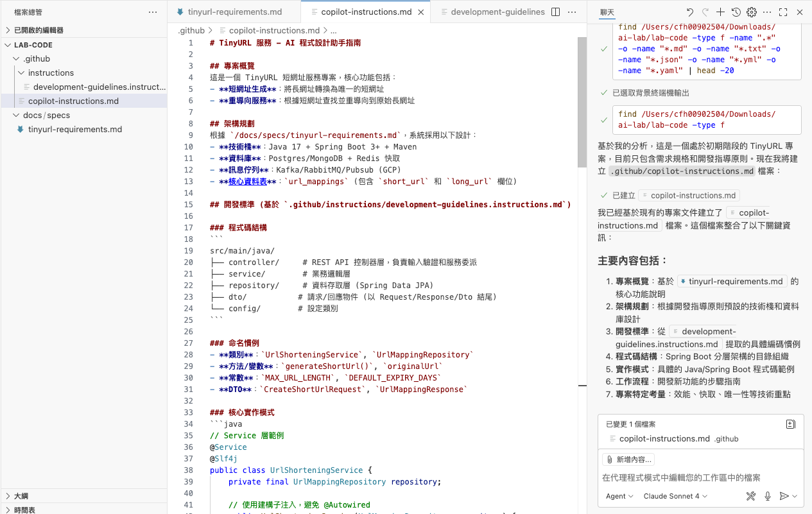Start voice chat with microphone icon

click(767, 496)
